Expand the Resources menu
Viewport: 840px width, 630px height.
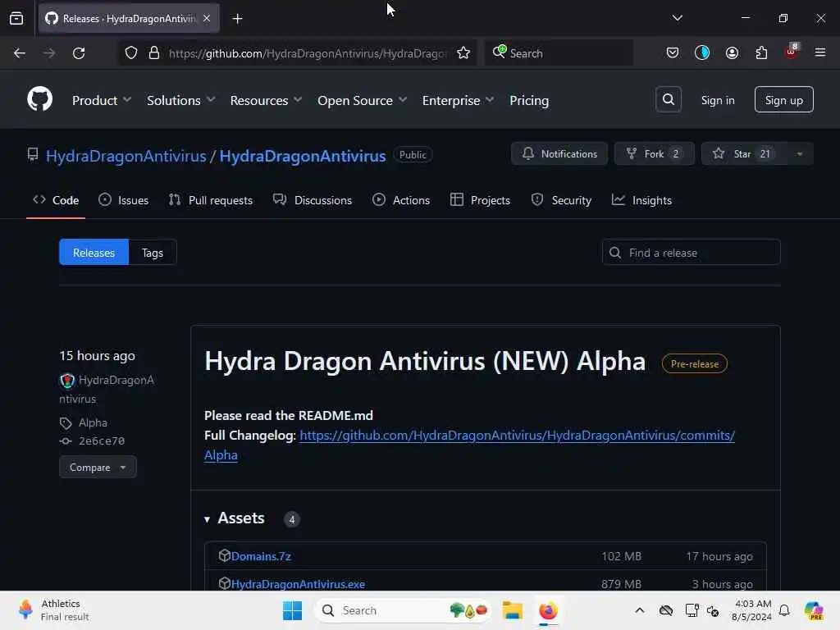pyautogui.click(x=267, y=100)
